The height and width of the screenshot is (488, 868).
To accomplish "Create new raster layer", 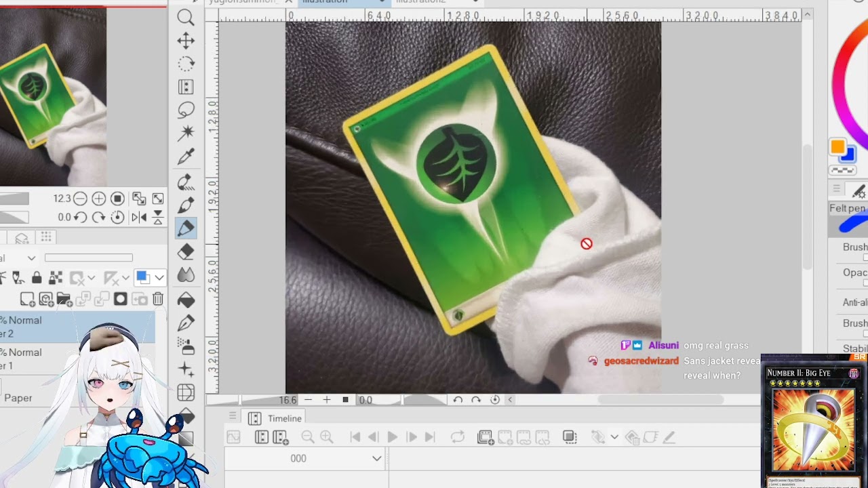I will tap(27, 299).
